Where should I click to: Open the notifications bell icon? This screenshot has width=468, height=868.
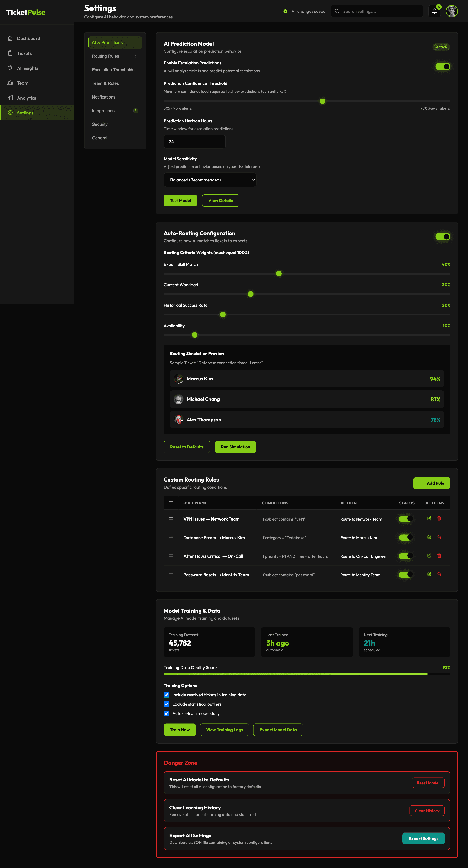[434, 11]
